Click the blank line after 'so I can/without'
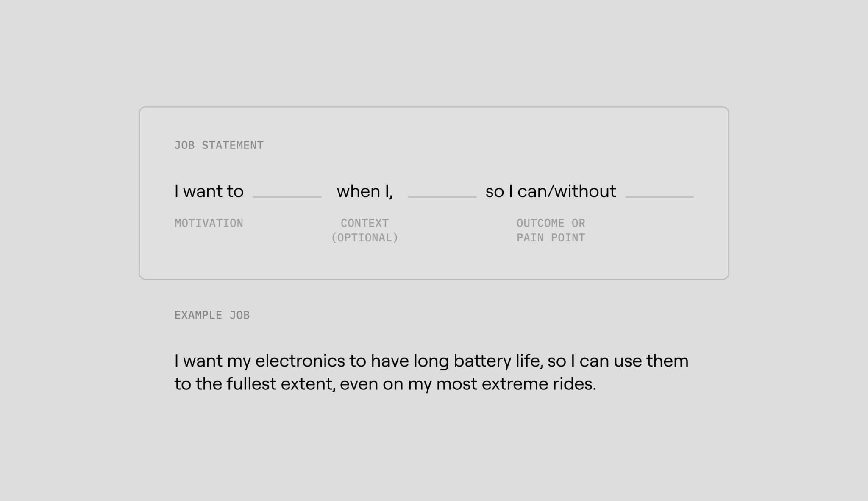This screenshot has height=501, width=868. point(659,197)
